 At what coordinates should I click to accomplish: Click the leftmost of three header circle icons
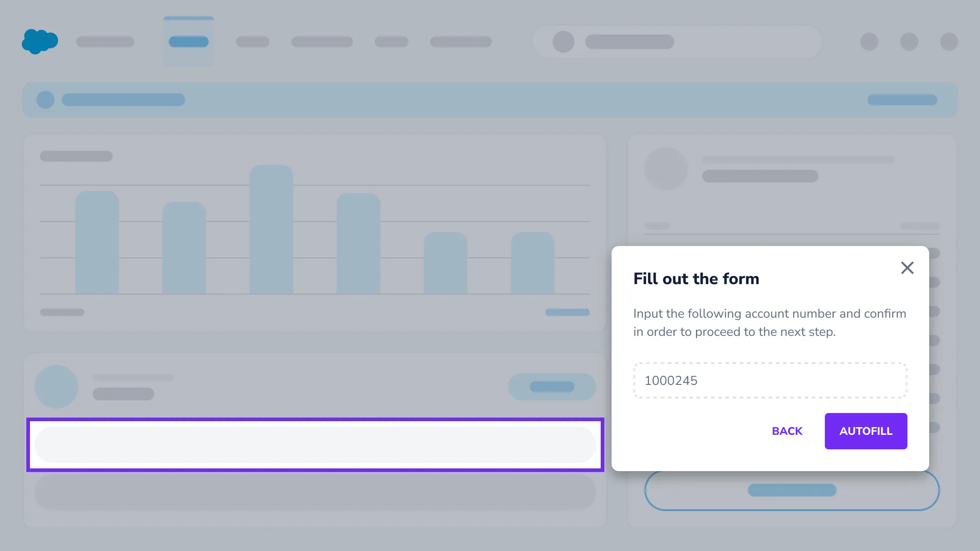pos(869,42)
